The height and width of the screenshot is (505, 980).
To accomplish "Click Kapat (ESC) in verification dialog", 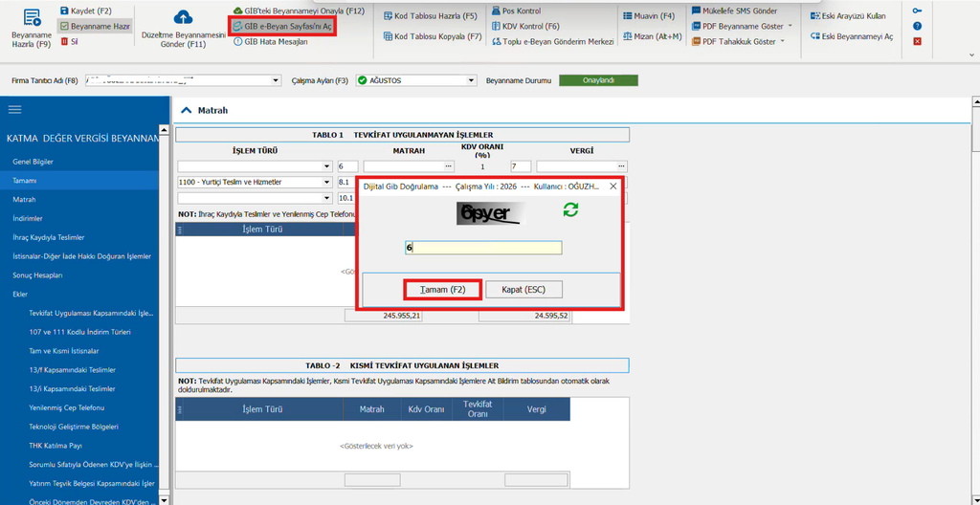I will (x=524, y=290).
